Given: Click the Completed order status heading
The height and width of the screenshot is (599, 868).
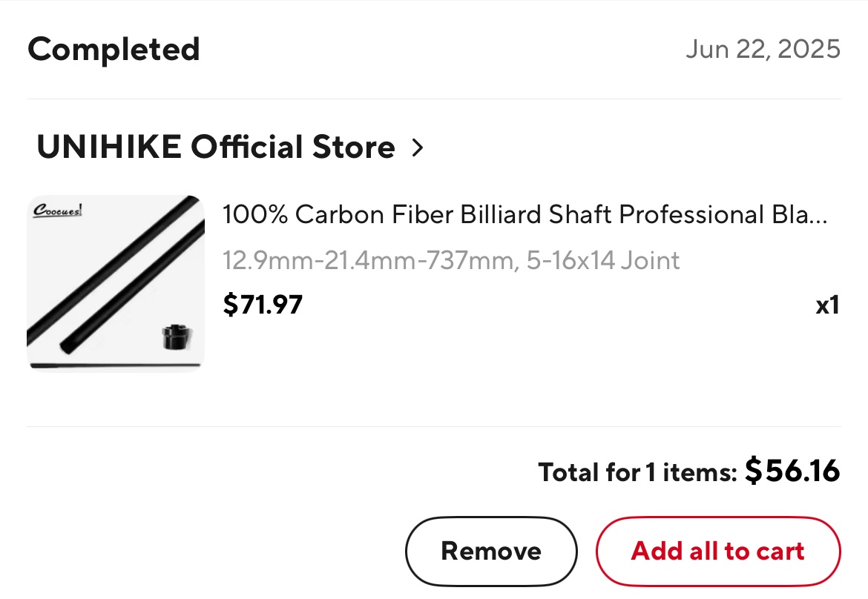Looking at the screenshot, I should (x=114, y=50).
